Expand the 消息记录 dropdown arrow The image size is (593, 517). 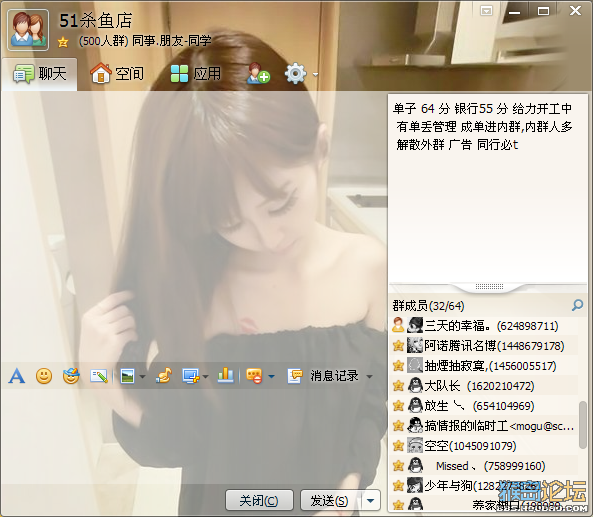point(369,376)
